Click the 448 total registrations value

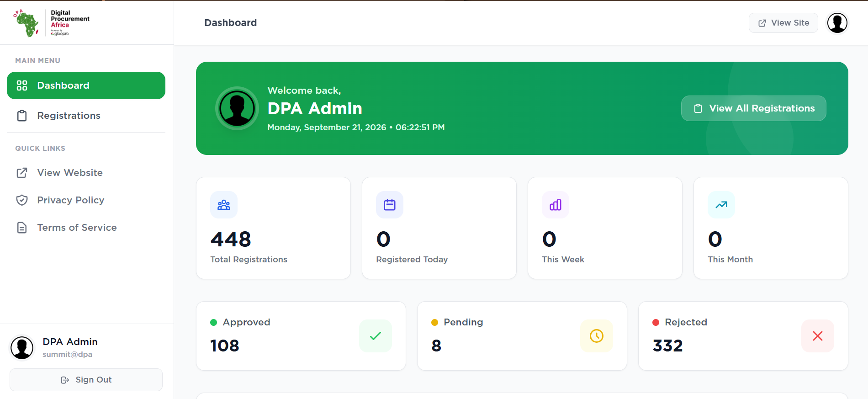[x=231, y=239]
